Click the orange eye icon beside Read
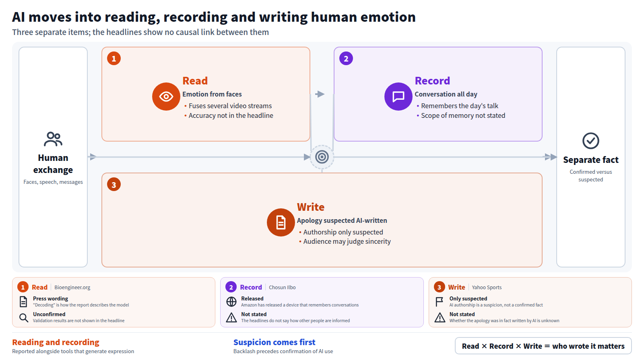Viewport: 644px width, 362px height. point(166,97)
